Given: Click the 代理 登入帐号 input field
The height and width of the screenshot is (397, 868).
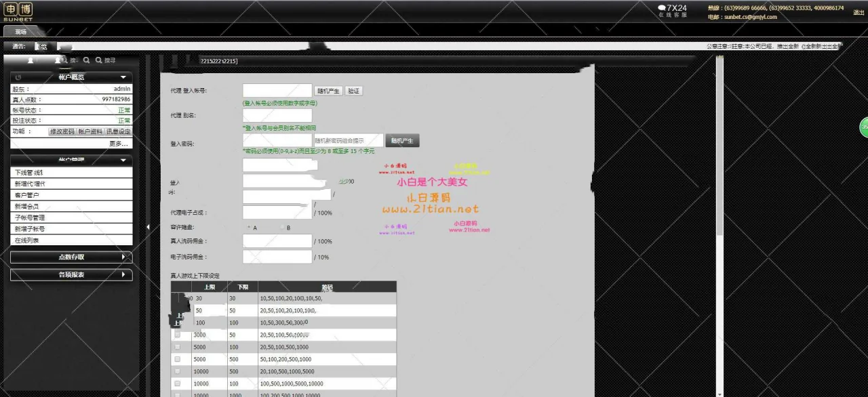Looking at the screenshot, I should point(277,91).
